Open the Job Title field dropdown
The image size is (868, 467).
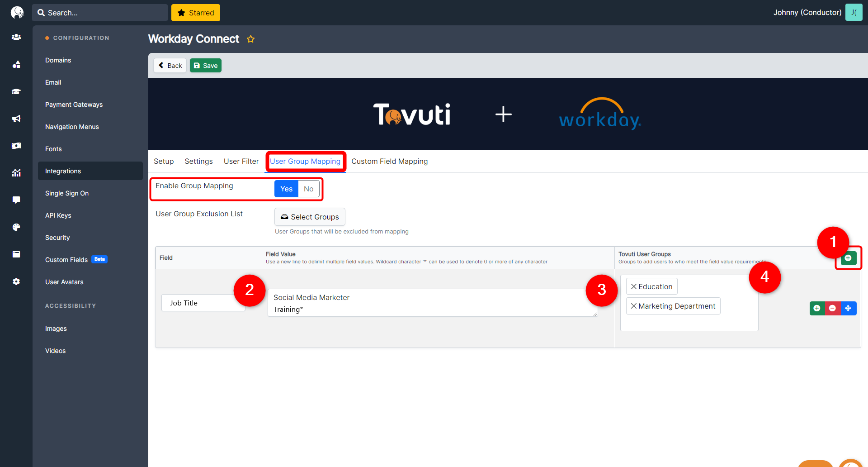coord(203,303)
